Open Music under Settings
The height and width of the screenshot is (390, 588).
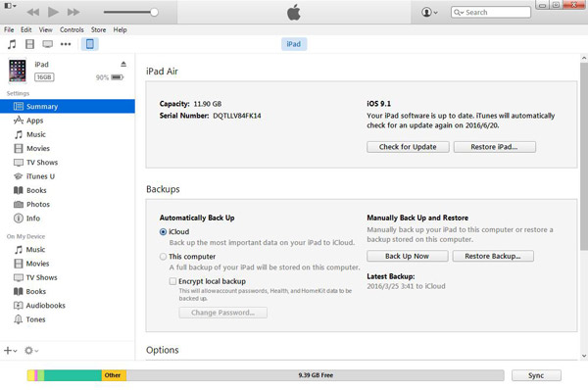pos(68,134)
